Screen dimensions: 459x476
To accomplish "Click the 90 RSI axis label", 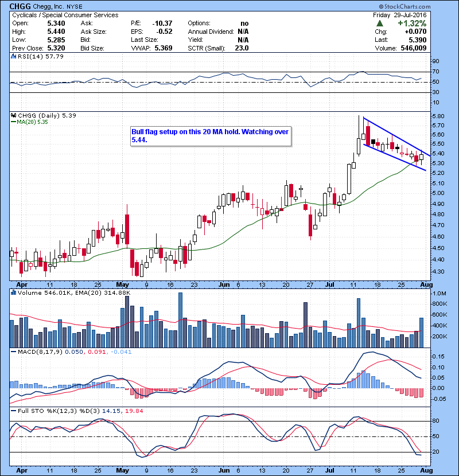I will pos(435,61).
